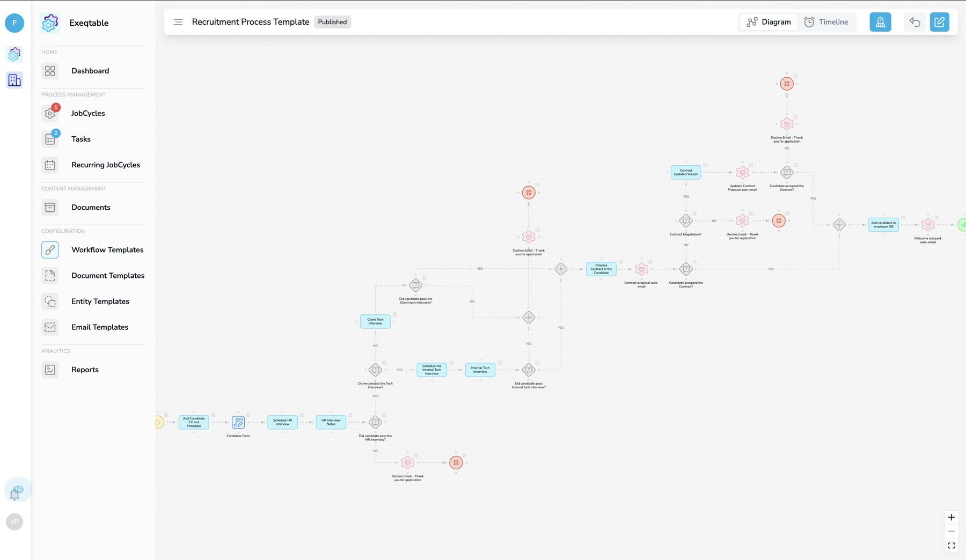Open Reports in sidebar
966x560 pixels.
point(93,369)
